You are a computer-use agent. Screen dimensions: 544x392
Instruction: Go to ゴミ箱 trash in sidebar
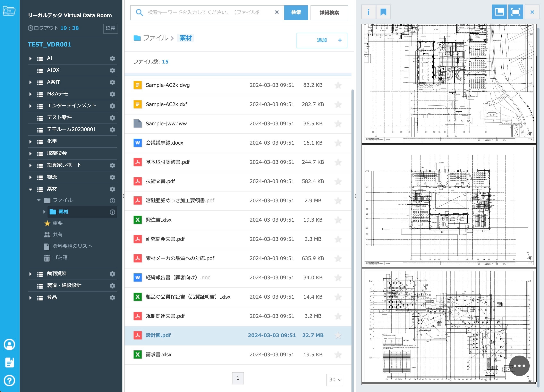[x=60, y=258]
